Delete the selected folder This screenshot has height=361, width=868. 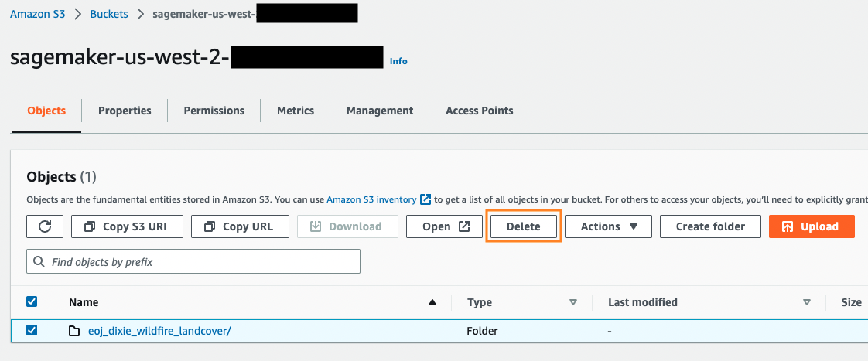[x=524, y=226]
